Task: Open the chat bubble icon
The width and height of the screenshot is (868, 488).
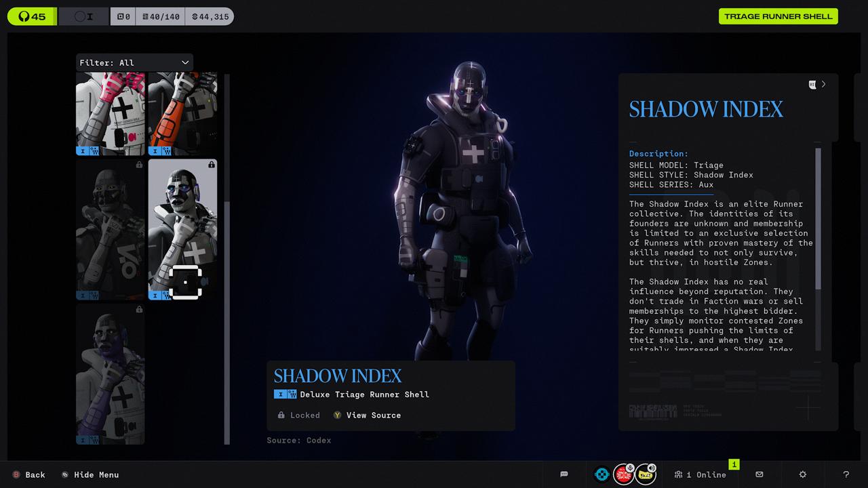Action: click(564, 474)
